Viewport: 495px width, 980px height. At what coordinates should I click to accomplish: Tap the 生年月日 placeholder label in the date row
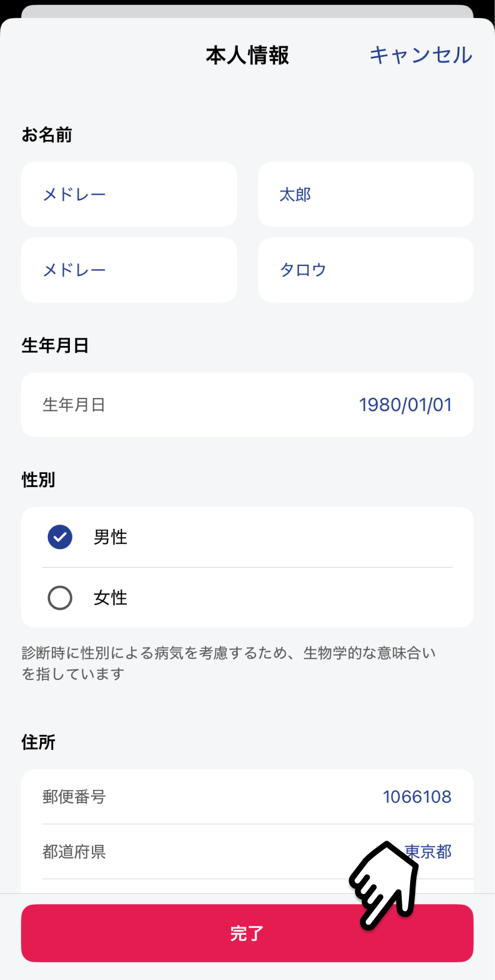(x=74, y=405)
